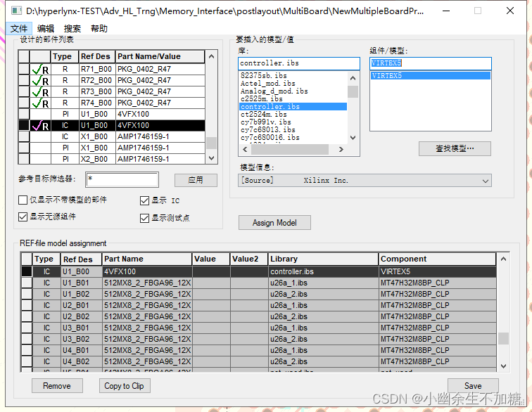Click green check R icon for R72_B00
Viewport: 532px width, 412px height.
pos(40,80)
